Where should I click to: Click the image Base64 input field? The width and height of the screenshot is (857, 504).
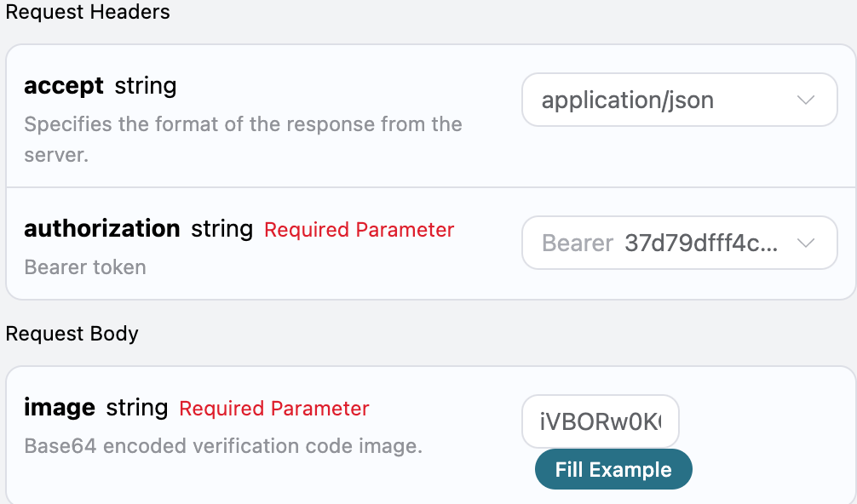point(600,421)
